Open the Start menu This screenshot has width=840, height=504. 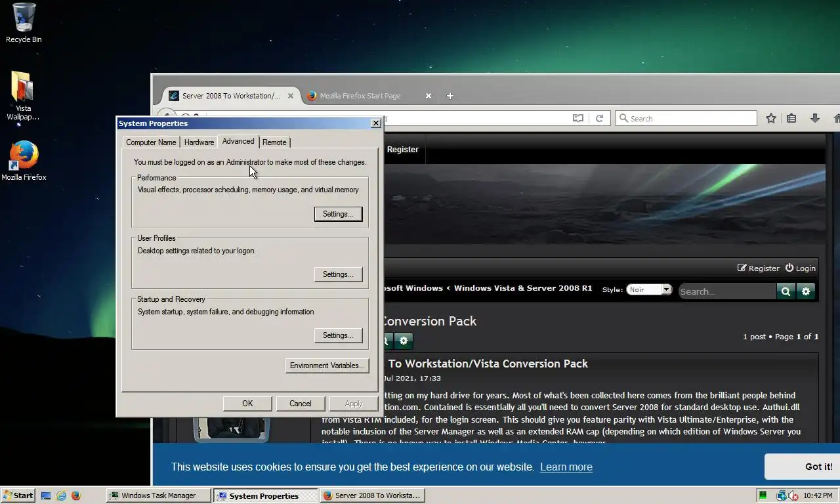(18, 495)
